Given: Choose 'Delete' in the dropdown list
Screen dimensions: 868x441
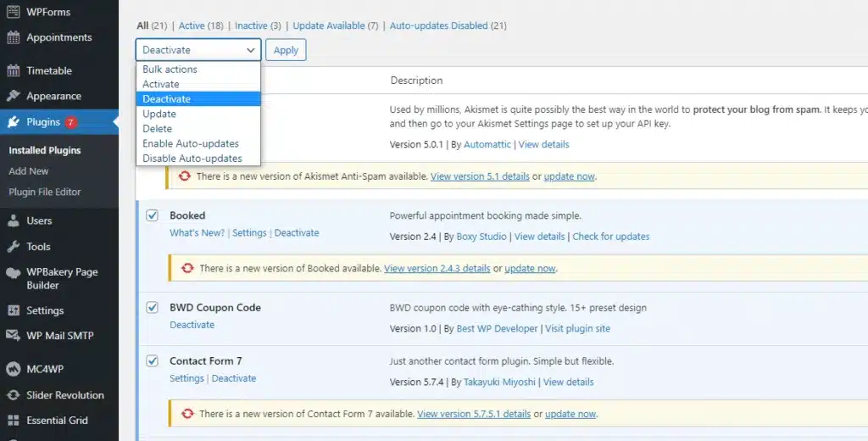Looking at the screenshot, I should tap(198, 129).
